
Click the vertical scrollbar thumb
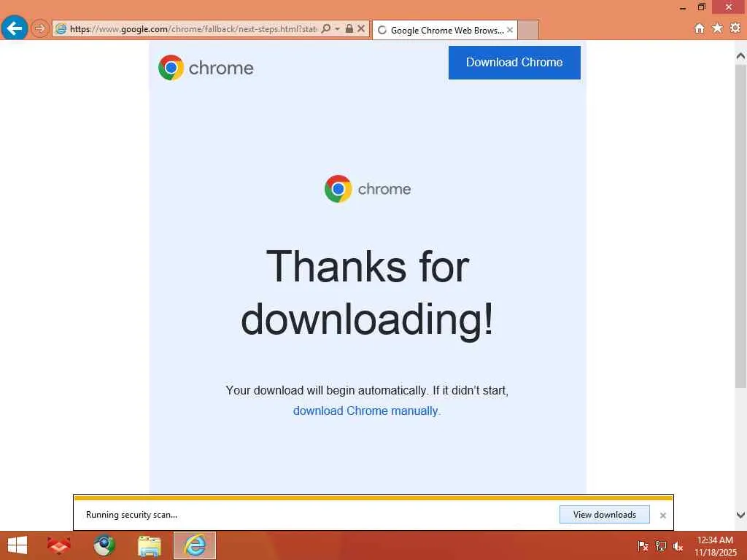point(740,226)
